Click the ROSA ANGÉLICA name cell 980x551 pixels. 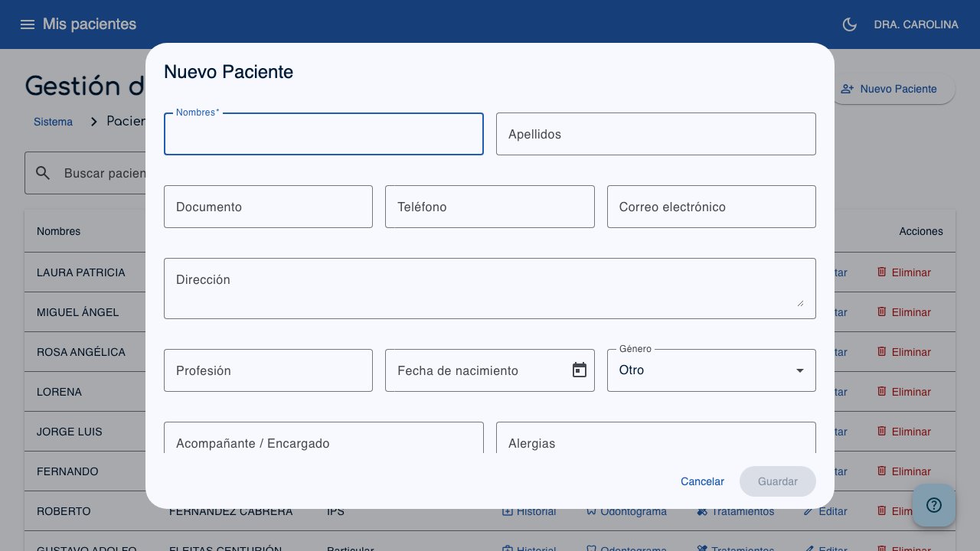pos(81,352)
